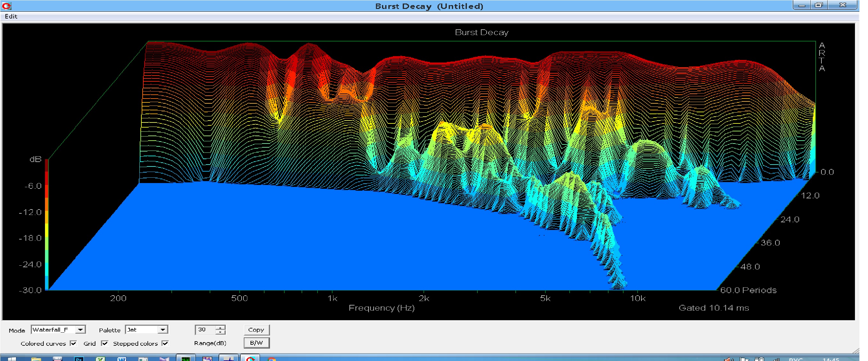Click the ARTA app icon in the title bar
868x361 pixels.
pyautogui.click(x=6, y=6)
